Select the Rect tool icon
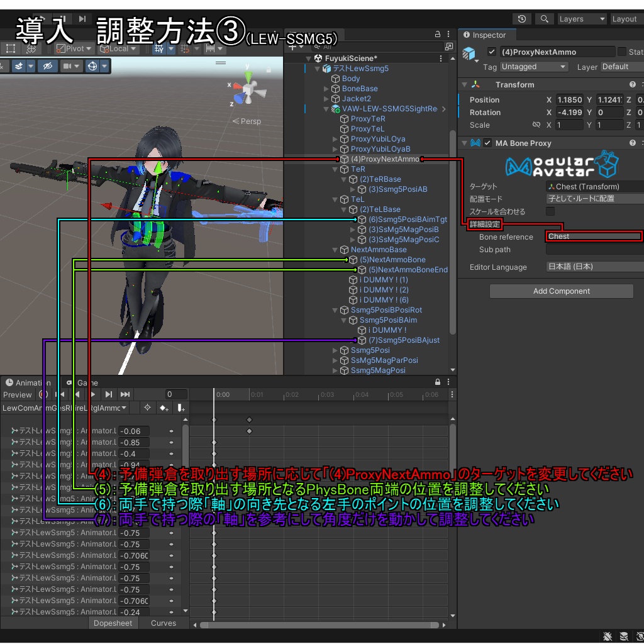 11,48
